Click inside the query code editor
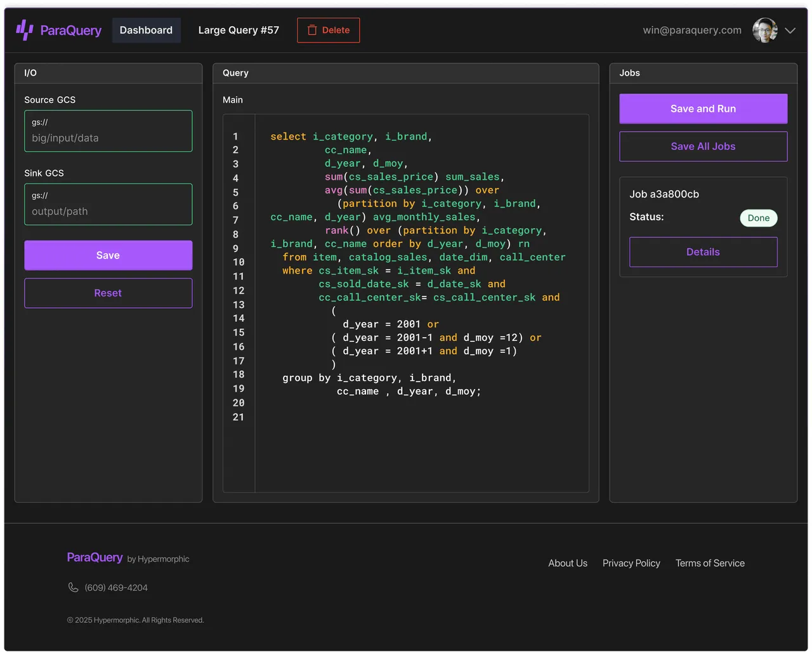This screenshot has width=812, height=652. click(406, 303)
